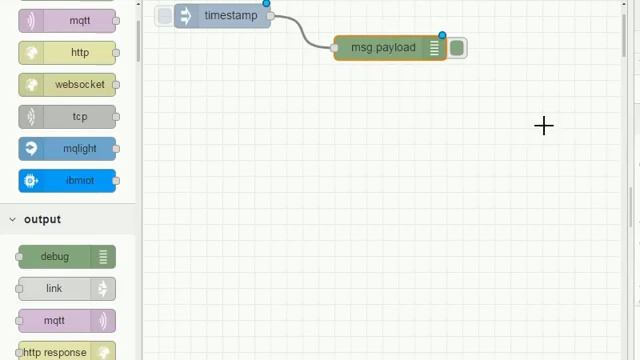Click the timestamp node output port
The height and width of the screenshot is (360, 640).
(x=270, y=16)
